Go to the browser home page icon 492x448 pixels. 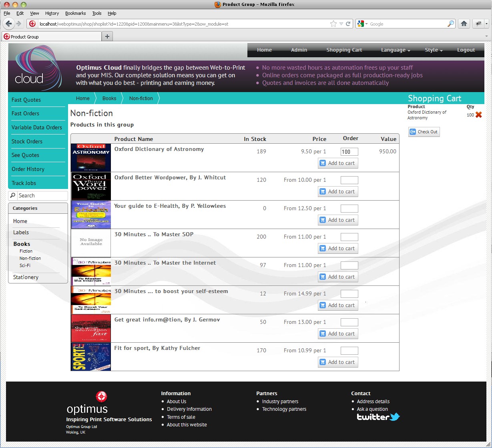[x=464, y=24]
